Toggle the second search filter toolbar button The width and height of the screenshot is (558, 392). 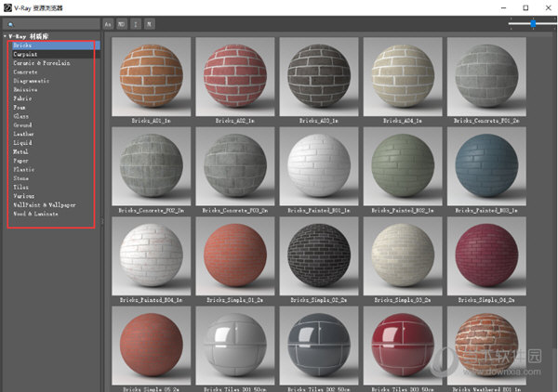tap(122, 23)
